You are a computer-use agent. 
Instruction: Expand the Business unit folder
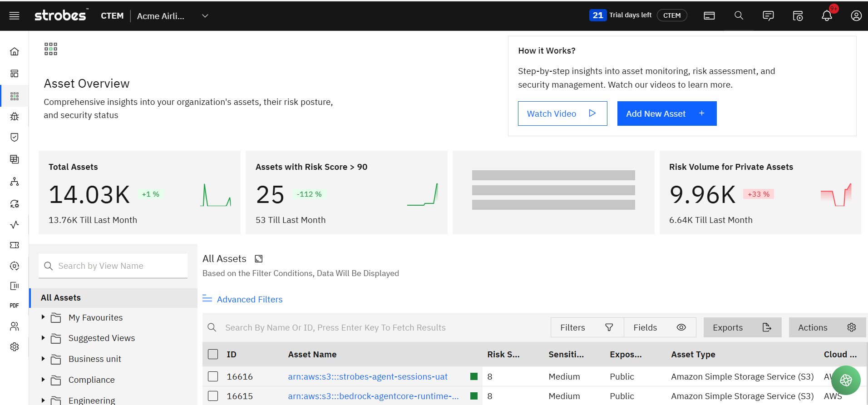coord(43,359)
